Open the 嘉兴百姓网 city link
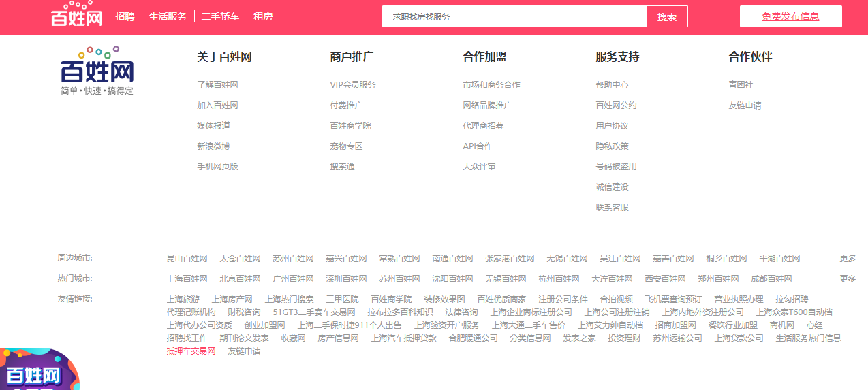 [x=346, y=259]
